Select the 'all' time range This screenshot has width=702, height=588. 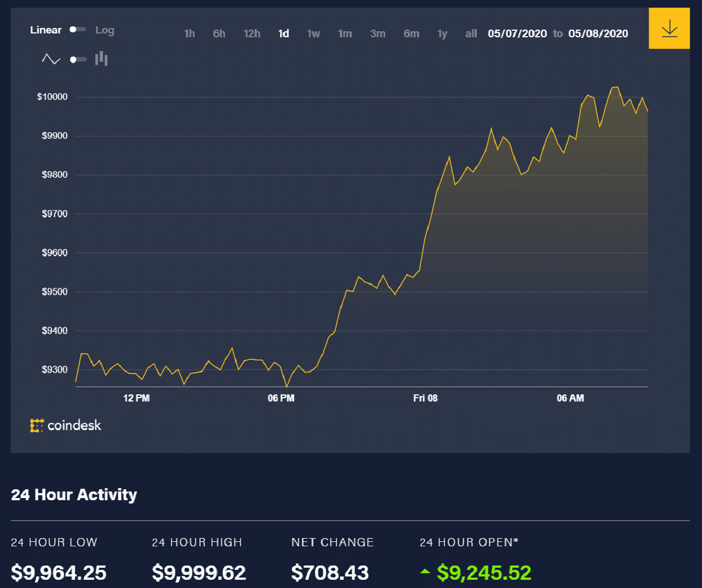click(x=471, y=33)
